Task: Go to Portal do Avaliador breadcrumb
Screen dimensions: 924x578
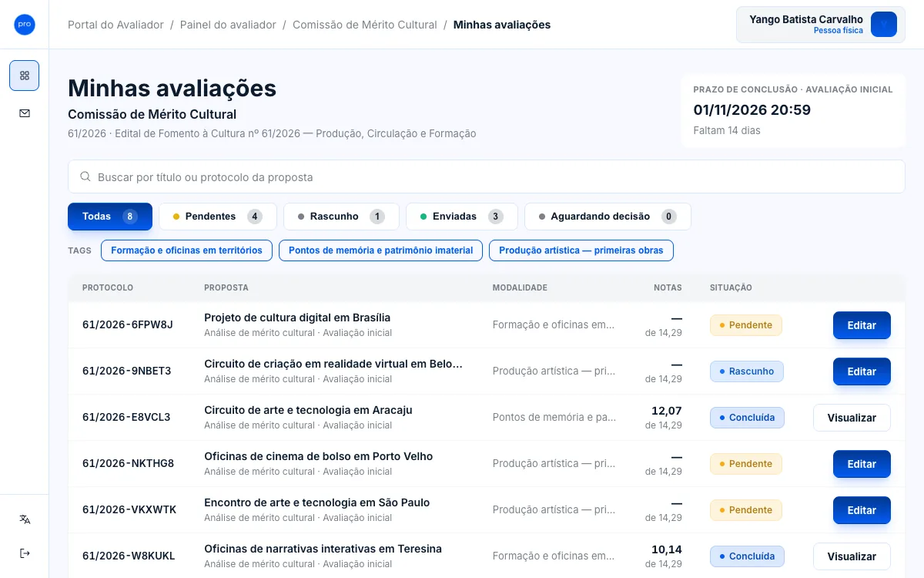Action: click(115, 25)
